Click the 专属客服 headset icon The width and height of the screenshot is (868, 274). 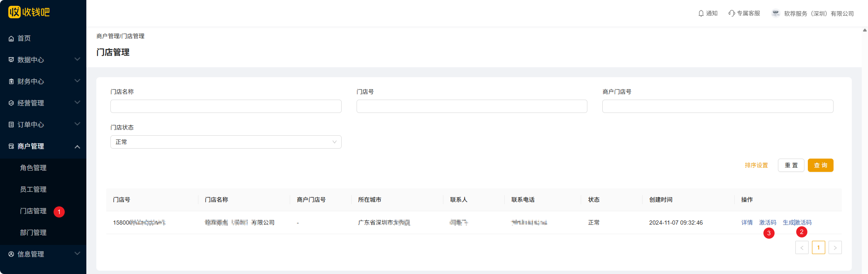click(732, 13)
